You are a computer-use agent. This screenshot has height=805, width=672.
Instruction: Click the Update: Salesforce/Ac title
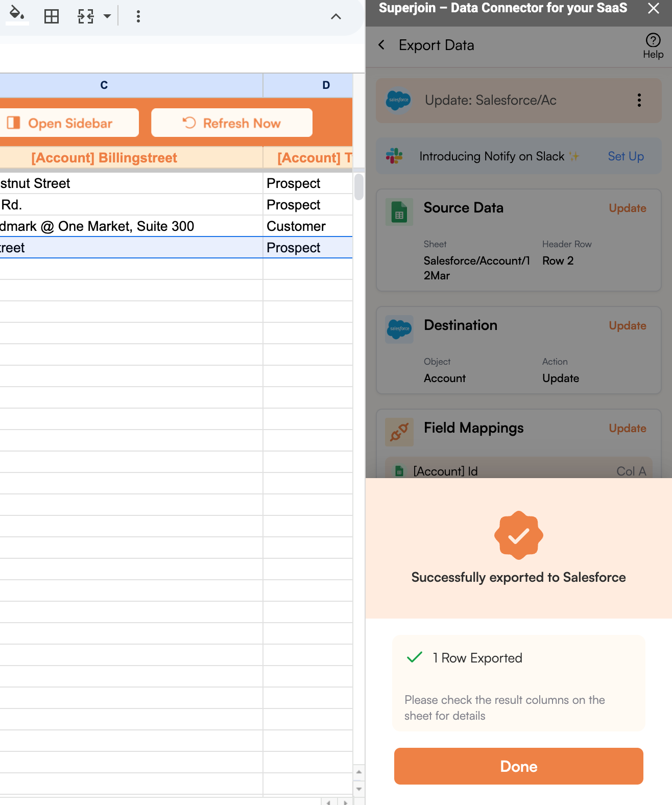[491, 100]
